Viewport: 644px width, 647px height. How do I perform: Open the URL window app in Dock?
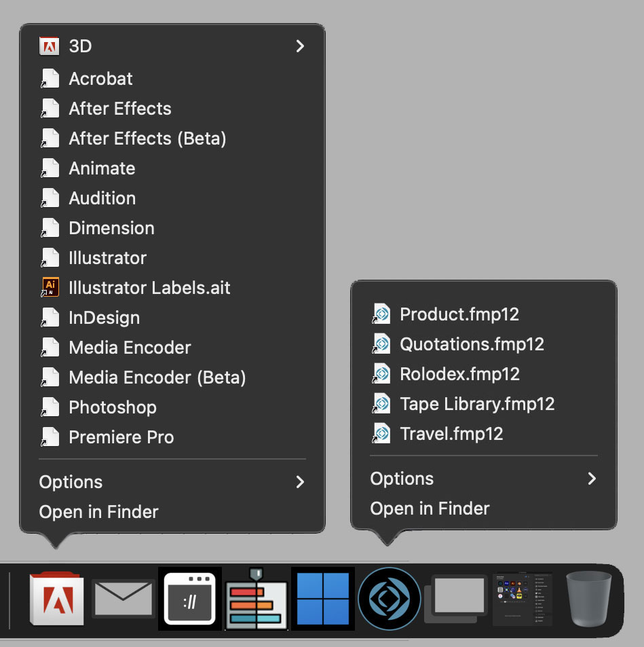pyautogui.click(x=189, y=599)
